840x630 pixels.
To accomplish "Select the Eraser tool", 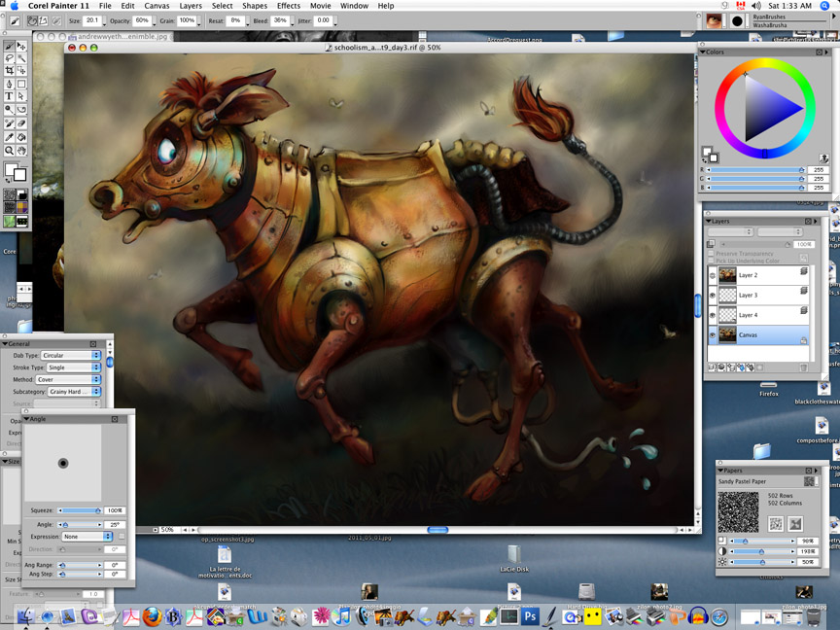I will pyautogui.click(x=21, y=123).
